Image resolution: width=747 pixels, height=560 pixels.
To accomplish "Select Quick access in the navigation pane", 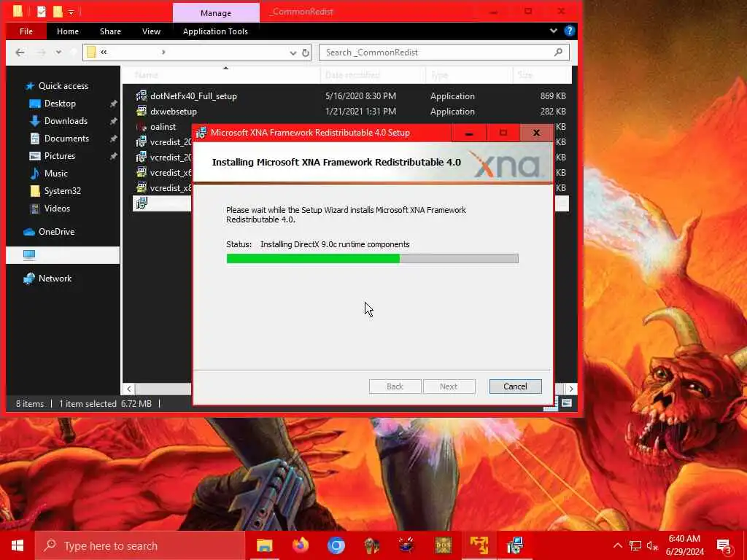I will click(x=63, y=86).
